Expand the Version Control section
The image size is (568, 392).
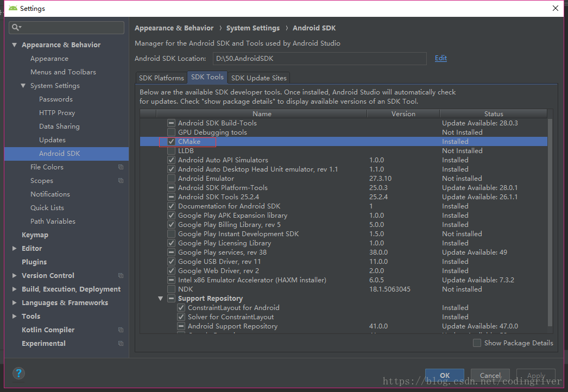[x=15, y=276]
